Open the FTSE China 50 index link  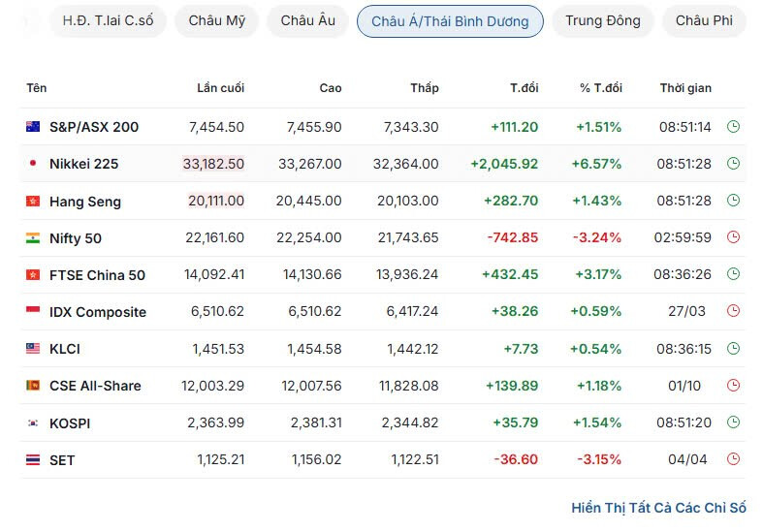[97, 275]
